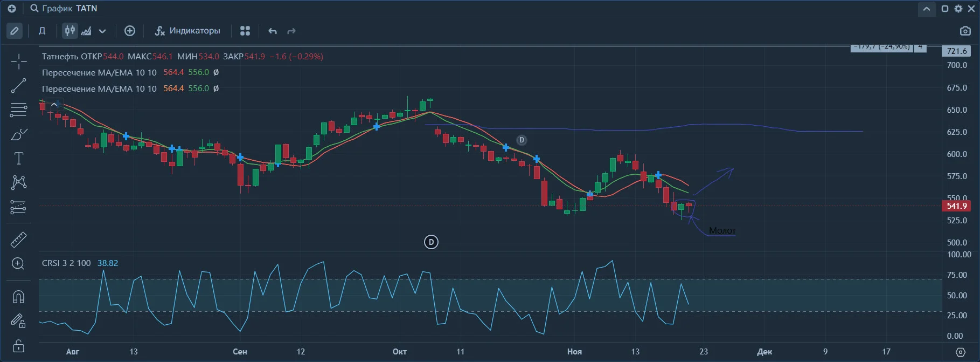
Task: Toggle stay-in-drawing-mode pencil lock
Action: pos(18,321)
